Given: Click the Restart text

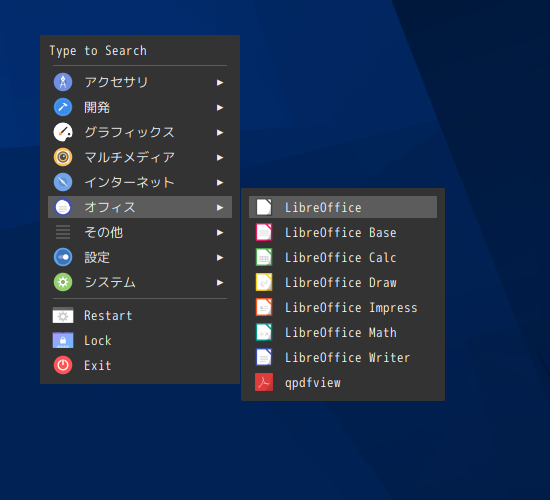Looking at the screenshot, I should pos(108,315).
